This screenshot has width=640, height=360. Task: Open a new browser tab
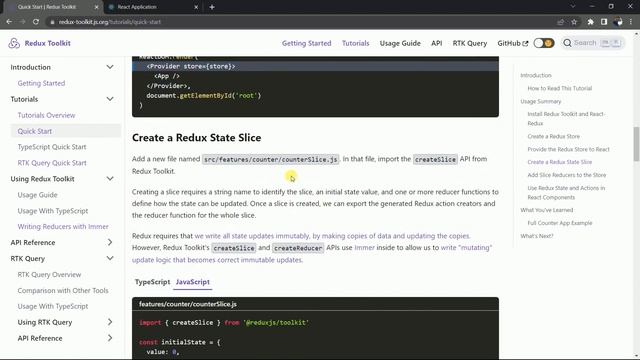212,7
